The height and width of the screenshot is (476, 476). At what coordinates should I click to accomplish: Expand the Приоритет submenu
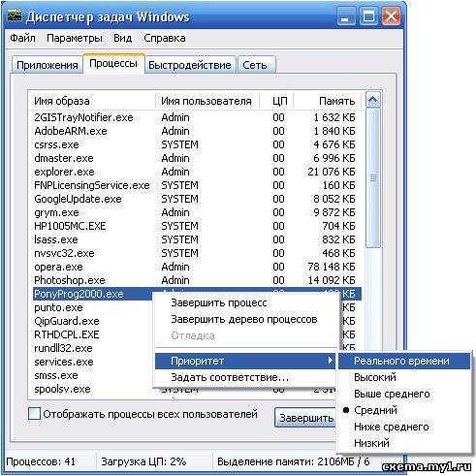(x=245, y=361)
